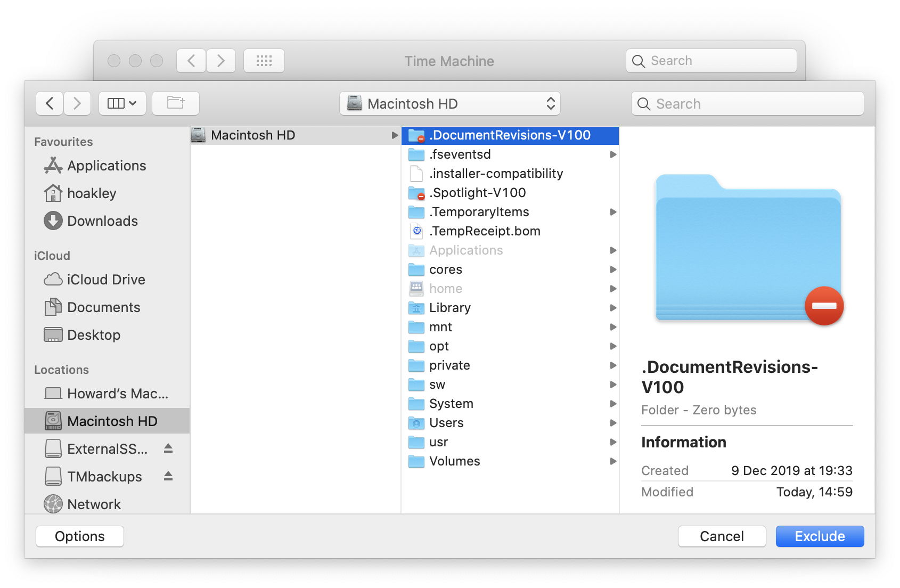Open the Options button
The height and width of the screenshot is (588, 900).
(80, 536)
